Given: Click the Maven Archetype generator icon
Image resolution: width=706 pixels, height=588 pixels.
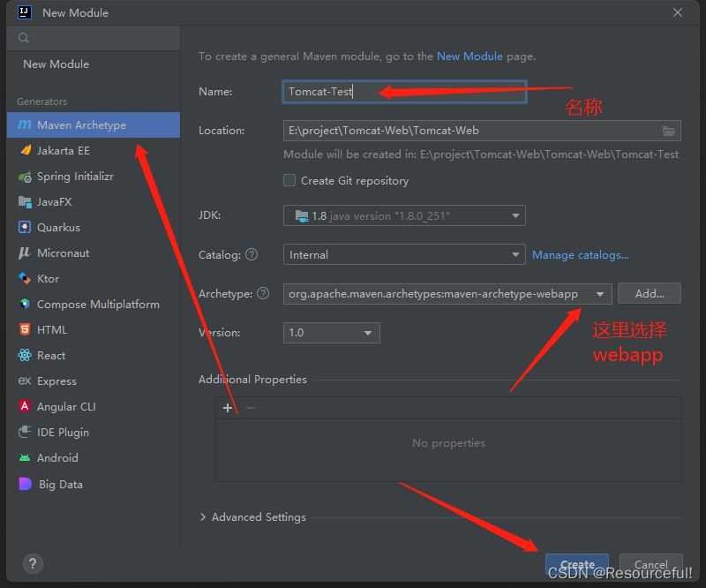Looking at the screenshot, I should tap(25, 124).
